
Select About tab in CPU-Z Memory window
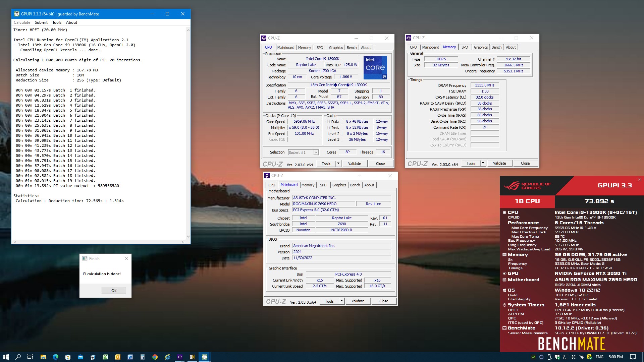[511, 47]
